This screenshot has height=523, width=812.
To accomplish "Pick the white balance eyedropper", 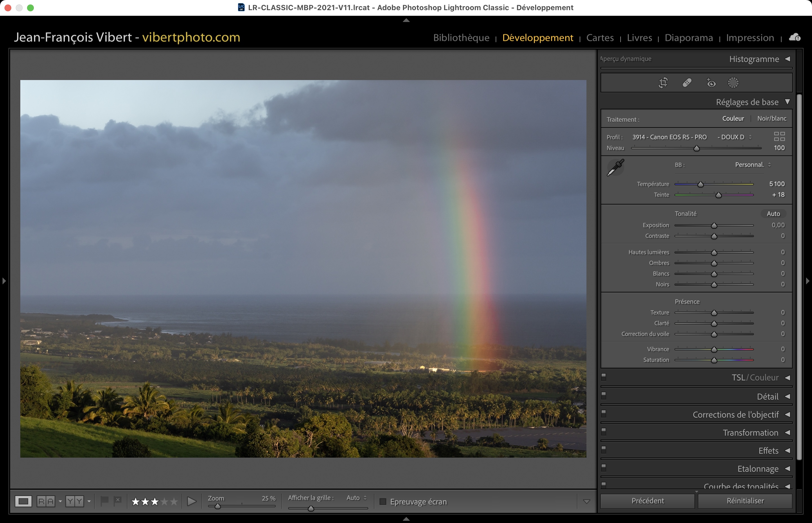I will tap(615, 167).
